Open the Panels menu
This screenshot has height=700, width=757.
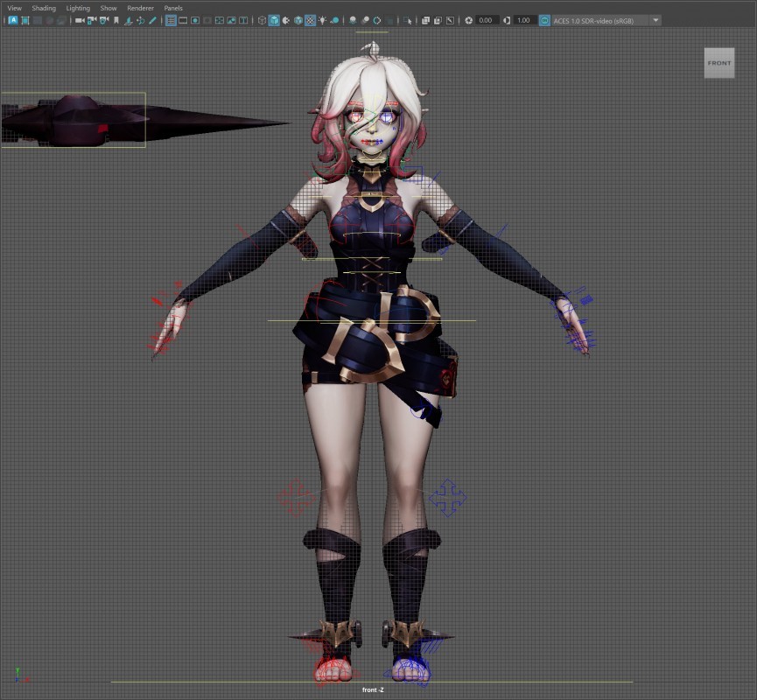tap(173, 8)
